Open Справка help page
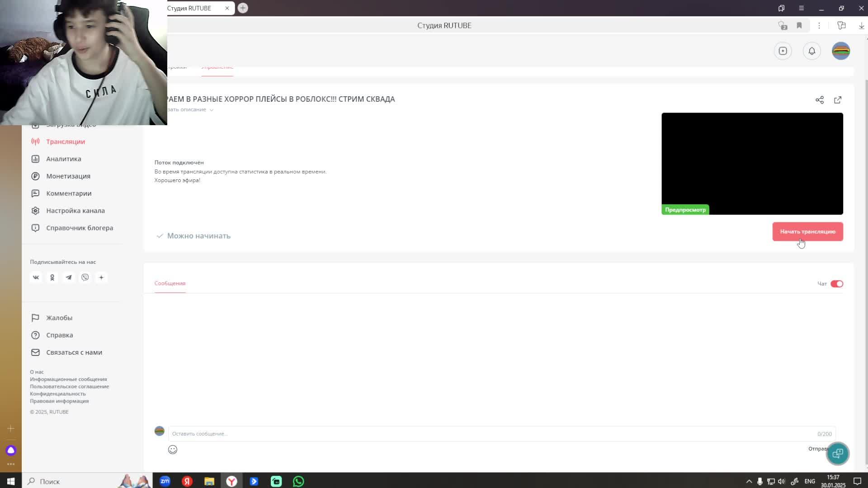The width and height of the screenshot is (868, 488). 59,335
